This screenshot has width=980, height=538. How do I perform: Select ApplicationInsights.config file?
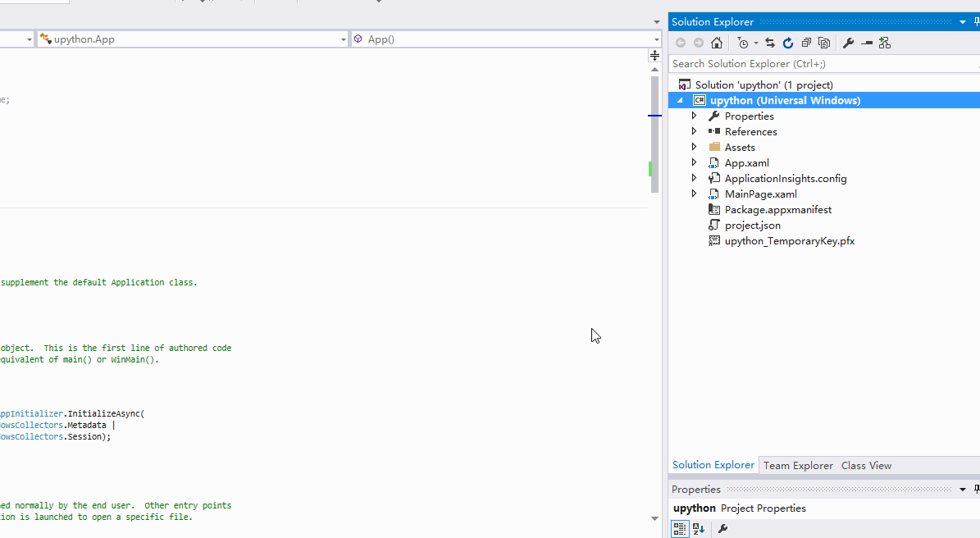point(786,179)
